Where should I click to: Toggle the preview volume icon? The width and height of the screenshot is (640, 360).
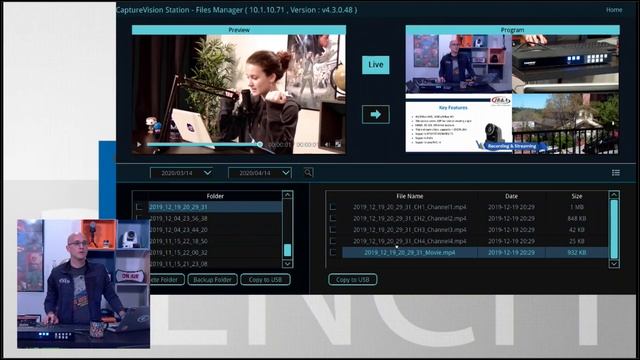pyautogui.click(x=327, y=144)
